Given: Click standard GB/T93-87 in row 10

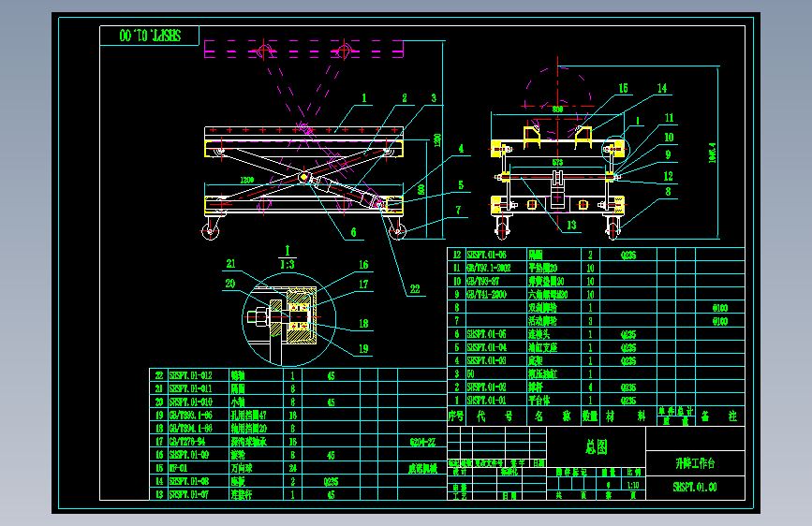Looking at the screenshot, I should [x=482, y=281].
